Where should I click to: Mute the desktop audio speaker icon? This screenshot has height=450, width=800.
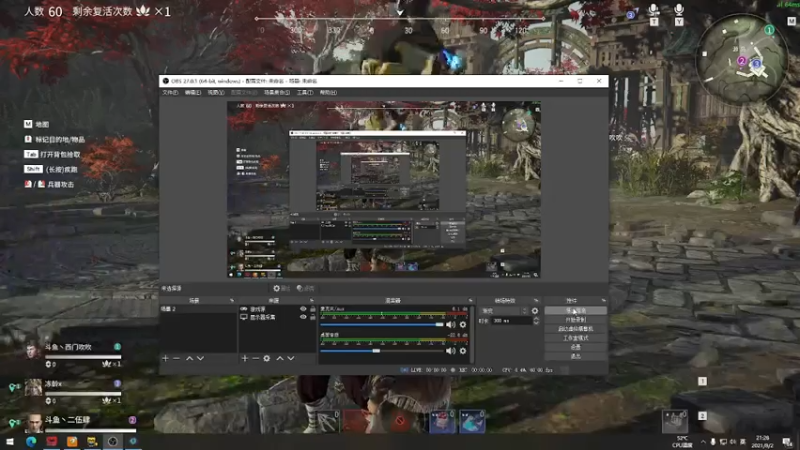click(x=451, y=351)
